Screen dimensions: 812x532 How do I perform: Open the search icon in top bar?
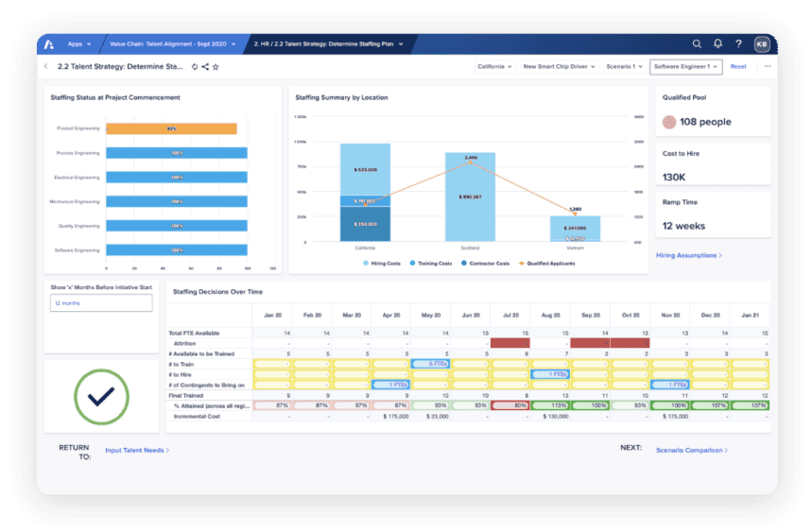(x=697, y=44)
